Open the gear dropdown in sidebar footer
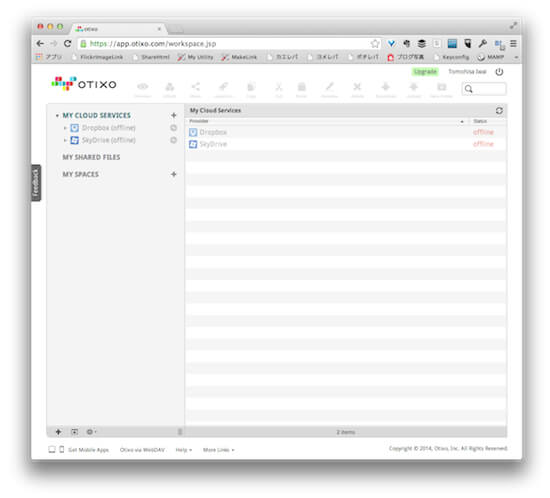The height and width of the screenshot is (498, 550). click(x=91, y=432)
